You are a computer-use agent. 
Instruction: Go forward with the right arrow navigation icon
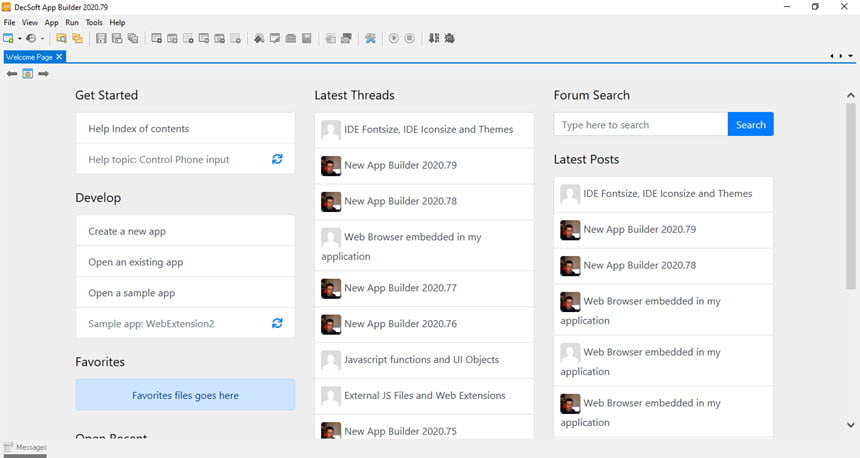(x=43, y=73)
